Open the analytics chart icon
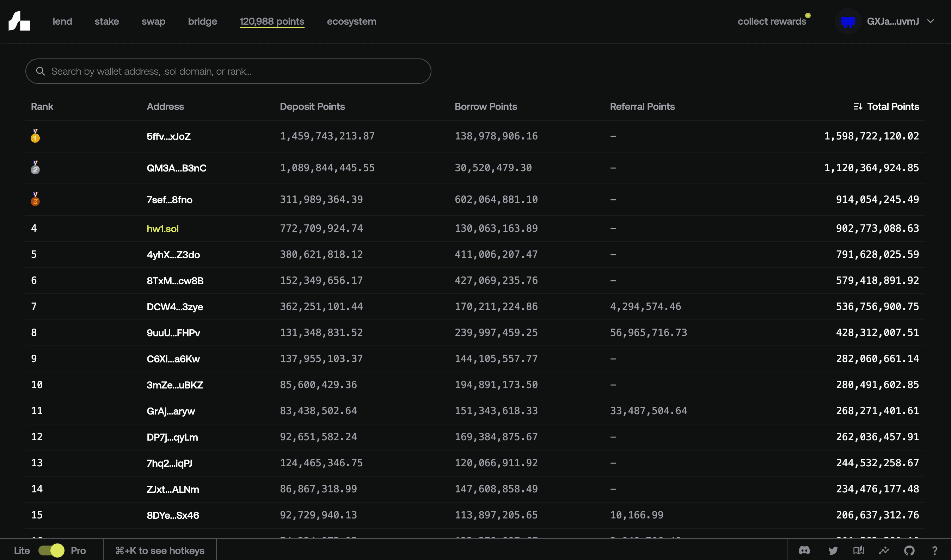This screenshot has height=560, width=951. 884,550
